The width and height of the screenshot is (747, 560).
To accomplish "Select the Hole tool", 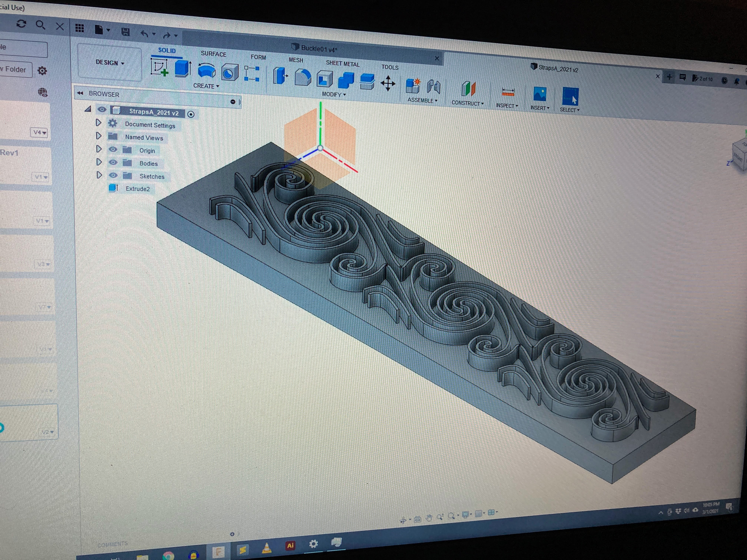I will point(230,73).
